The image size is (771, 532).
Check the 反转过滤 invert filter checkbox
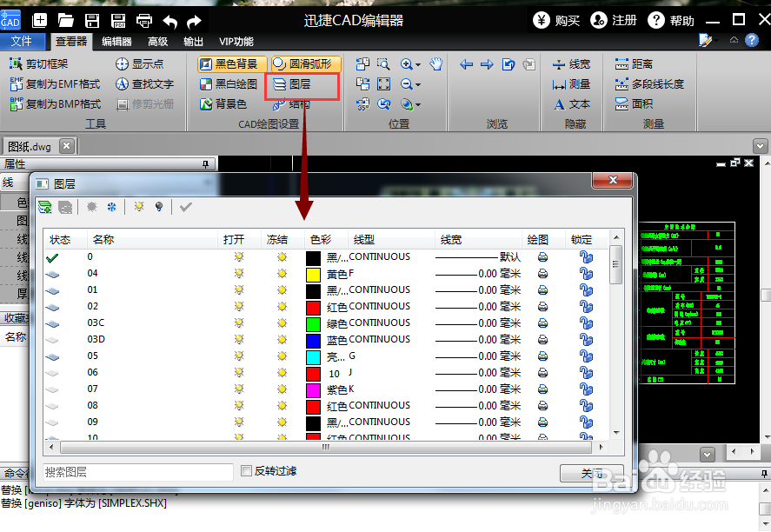pyautogui.click(x=246, y=471)
